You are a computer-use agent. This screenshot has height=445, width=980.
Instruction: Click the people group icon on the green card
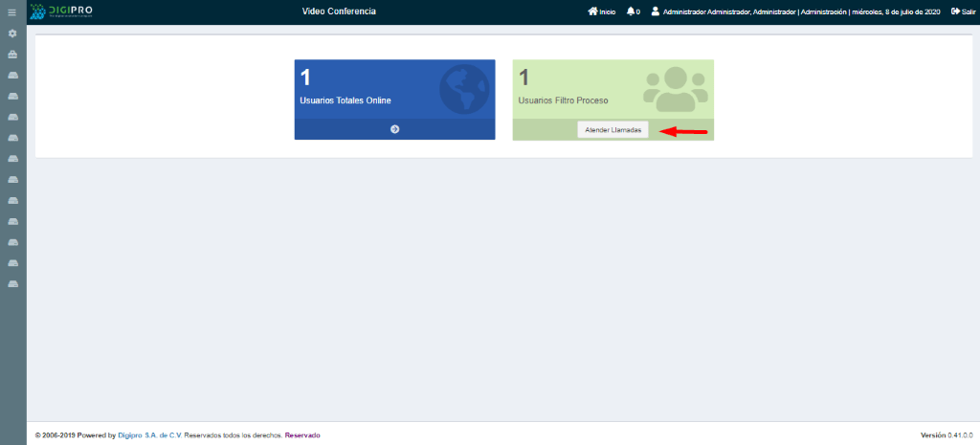pos(675,88)
